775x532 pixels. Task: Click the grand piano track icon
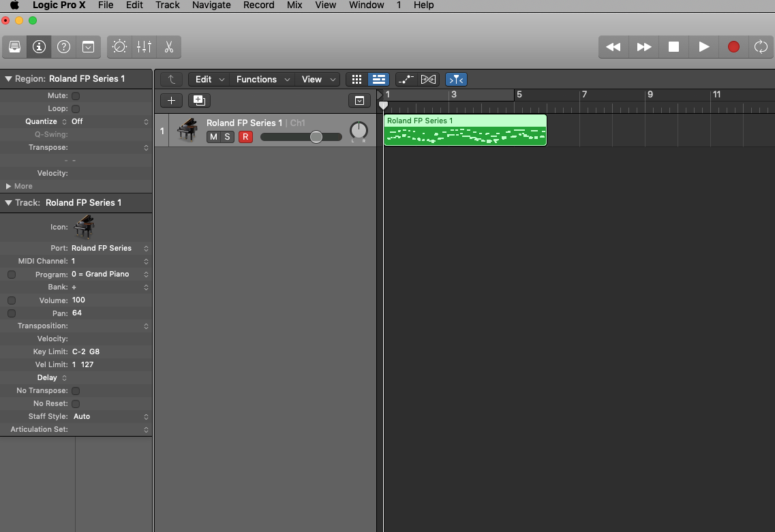point(187,130)
